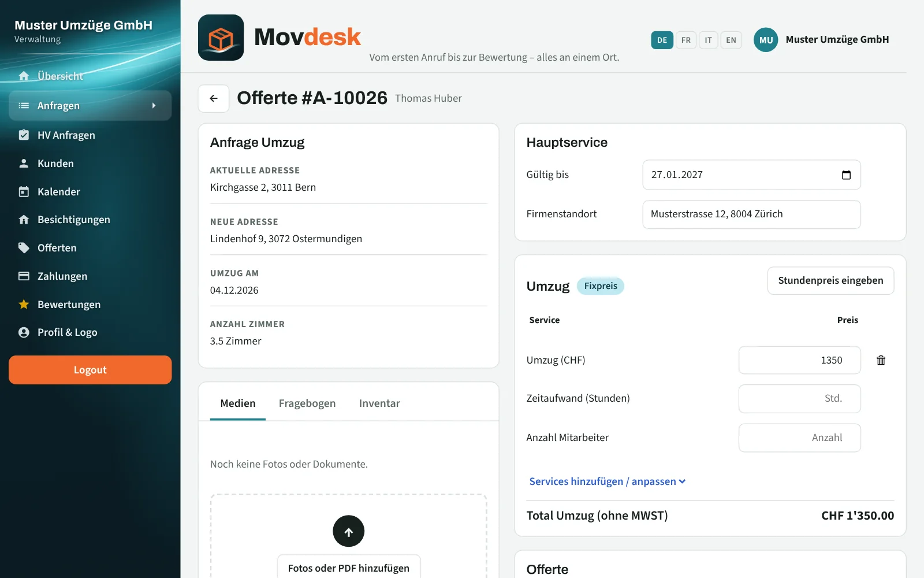The width and height of the screenshot is (924, 578).
Task: Click the Anfragen list icon in sidebar
Action: 24,106
